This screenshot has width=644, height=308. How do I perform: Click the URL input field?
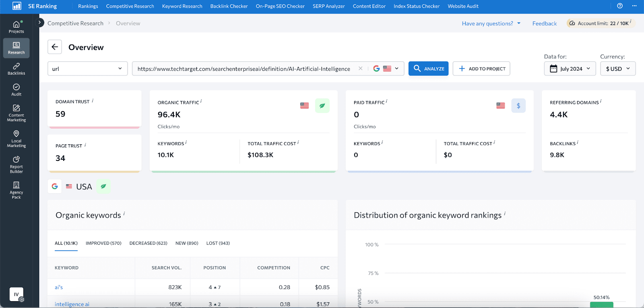point(244,68)
